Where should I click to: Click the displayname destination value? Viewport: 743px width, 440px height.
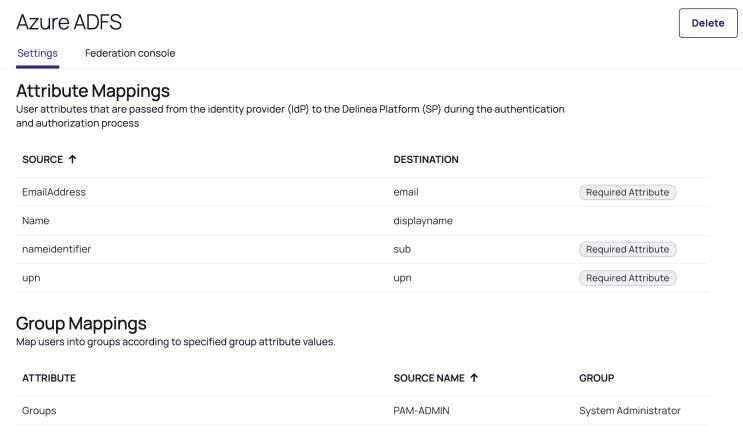[x=424, y=220]
